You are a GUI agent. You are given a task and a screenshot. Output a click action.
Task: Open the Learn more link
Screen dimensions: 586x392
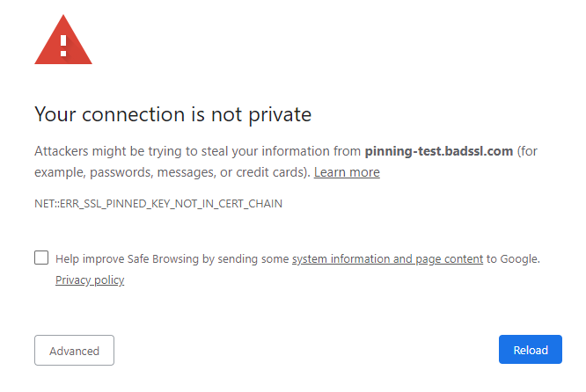[x=347, y=172]
